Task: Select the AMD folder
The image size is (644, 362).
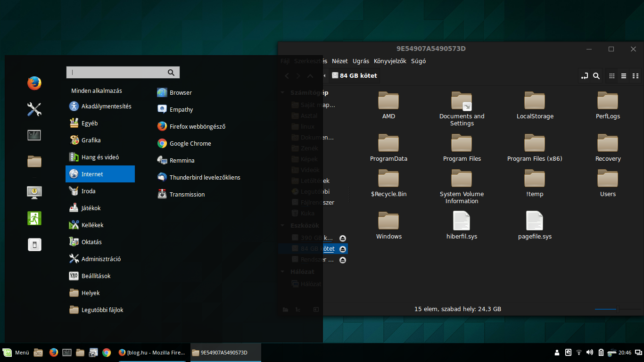Action: pos(388,106)
